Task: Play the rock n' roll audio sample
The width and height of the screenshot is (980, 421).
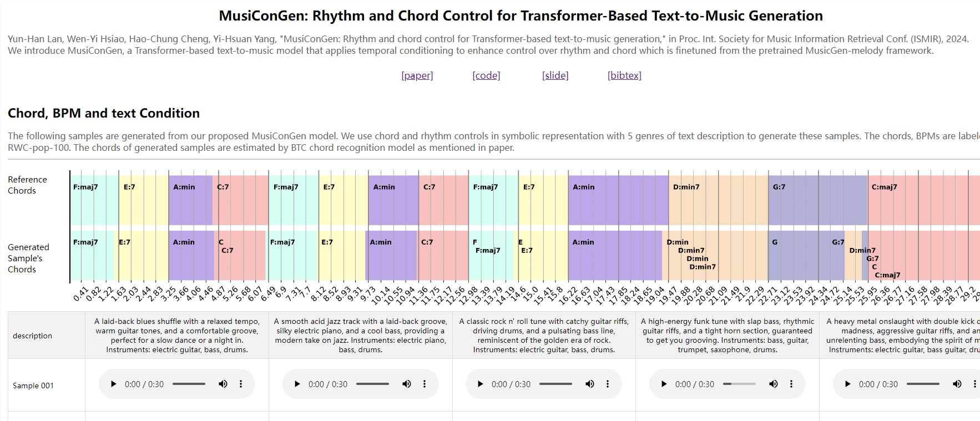Action: pos(481,384)
